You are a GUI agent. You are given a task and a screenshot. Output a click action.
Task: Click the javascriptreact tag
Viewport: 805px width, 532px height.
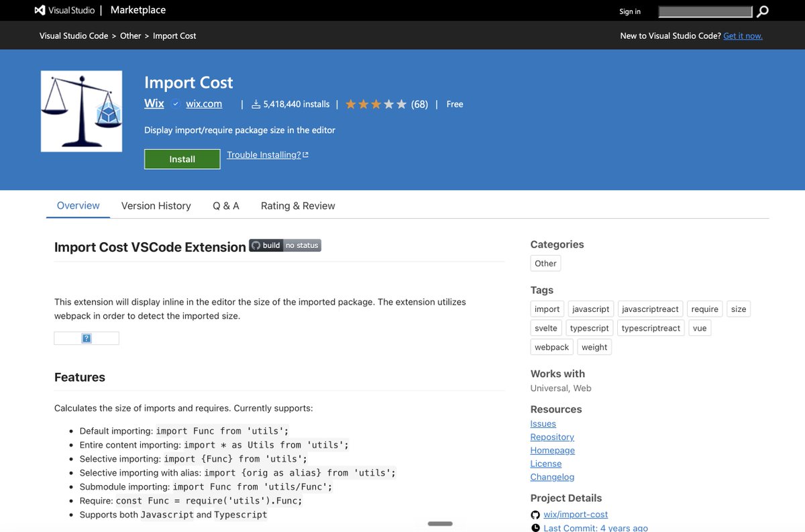pos(651,309)
